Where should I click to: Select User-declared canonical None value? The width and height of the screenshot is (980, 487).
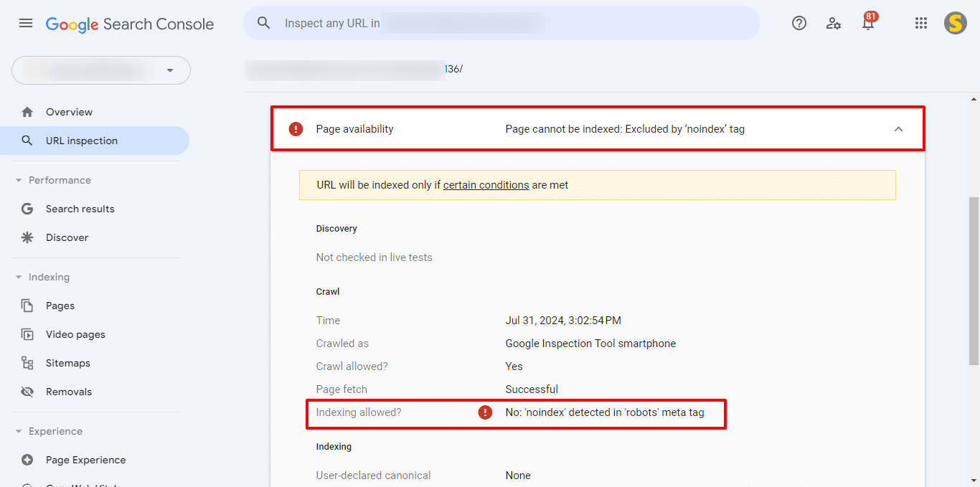[x=518, y=476]
